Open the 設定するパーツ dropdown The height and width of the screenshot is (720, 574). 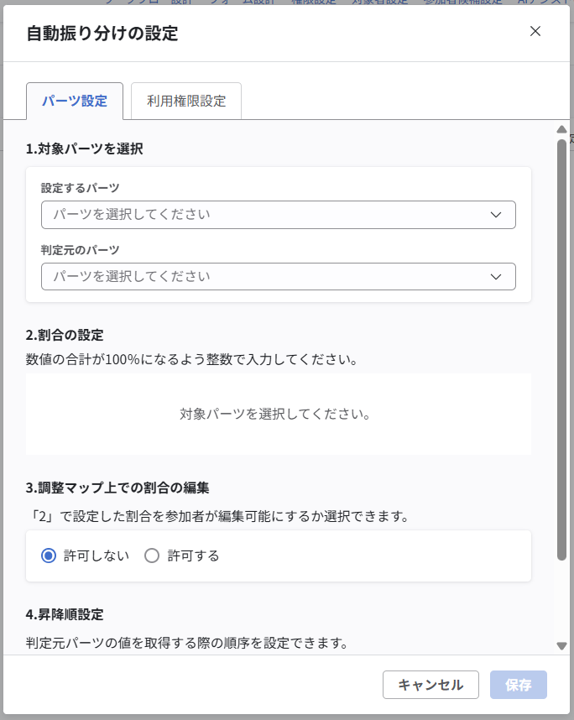(278, 214)
